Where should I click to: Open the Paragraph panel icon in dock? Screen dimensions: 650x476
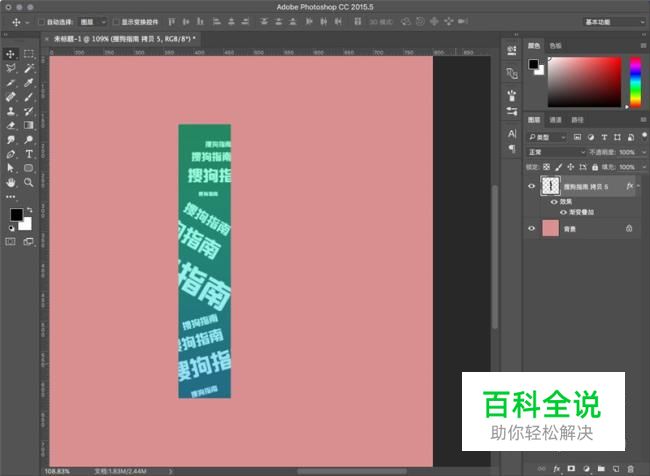[512, 148]
